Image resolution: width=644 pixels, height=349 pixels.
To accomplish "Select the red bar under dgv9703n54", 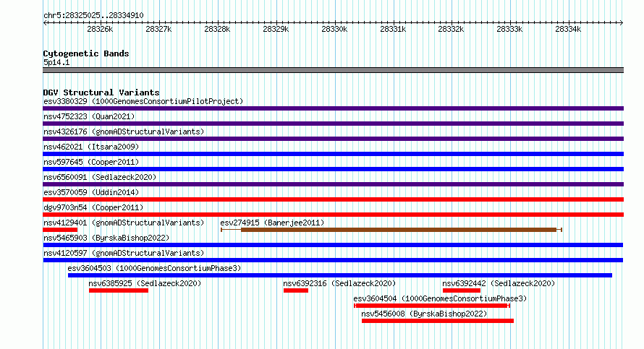I will [333, 215].
